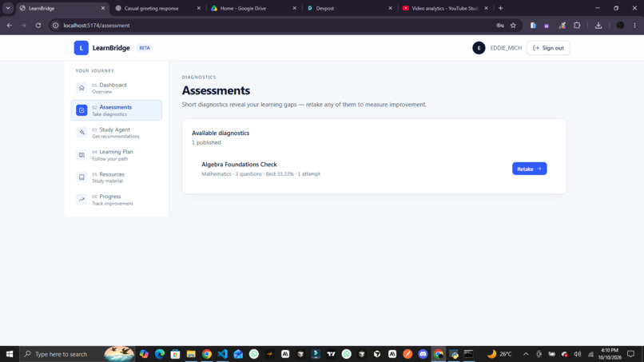Open a new browser tab with plus
The height and width of the screenshot is (362, 644).
500,8
